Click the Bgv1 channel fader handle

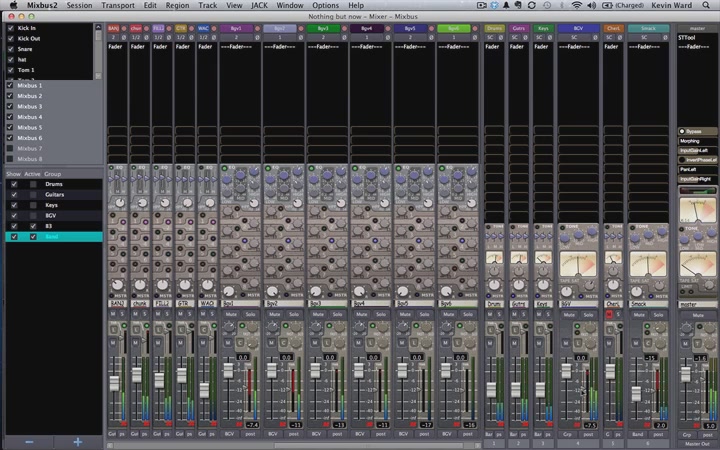(228, 371)
